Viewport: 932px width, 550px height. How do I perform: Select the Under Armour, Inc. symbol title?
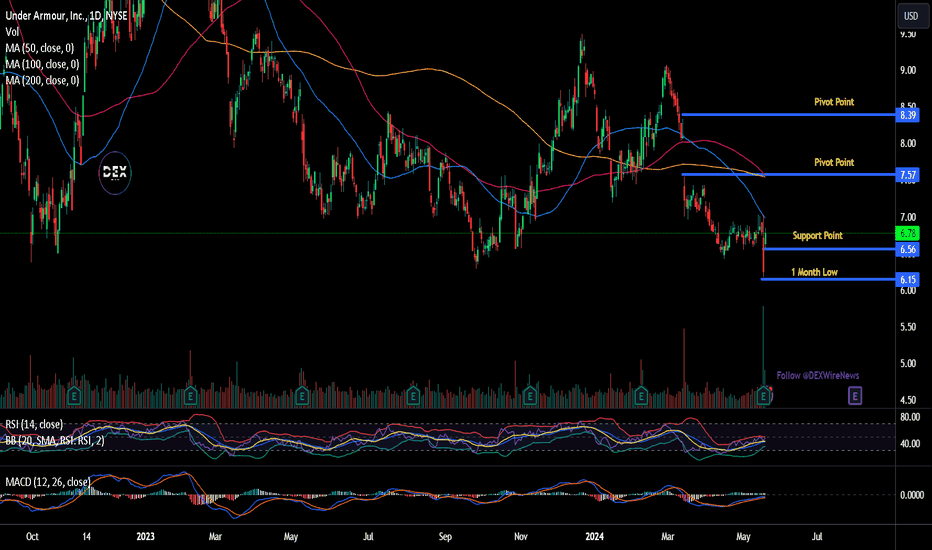coord(67,15)
